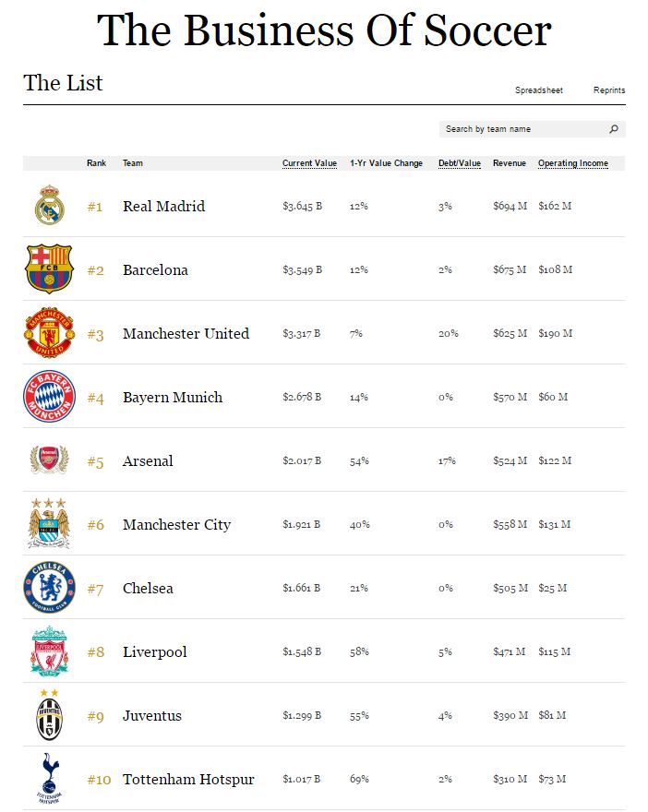The width and height of the screenshot is (648, 812).
Task: Click the Tottenham Hotspur crest
Action: [x=49, y=778]
